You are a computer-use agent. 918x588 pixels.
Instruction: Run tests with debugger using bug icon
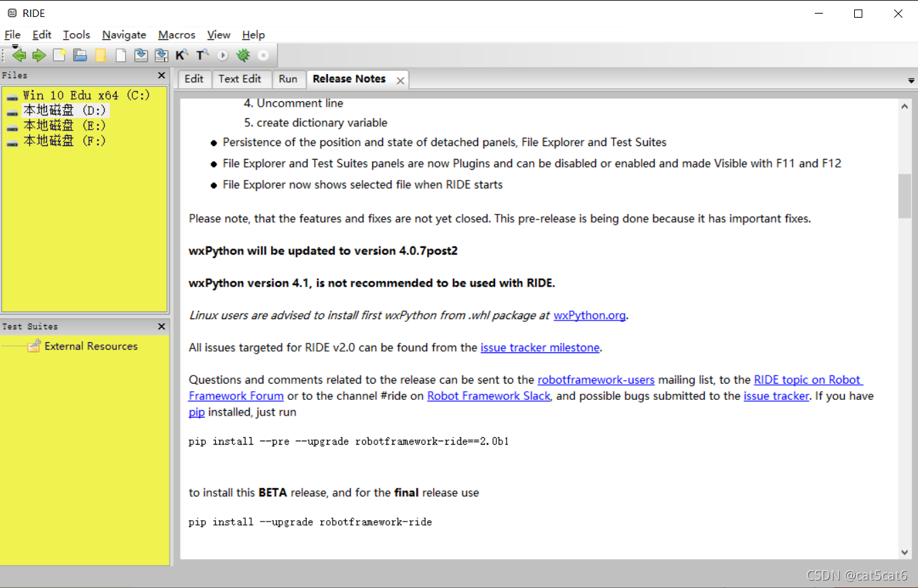click(x=242, y=54)
